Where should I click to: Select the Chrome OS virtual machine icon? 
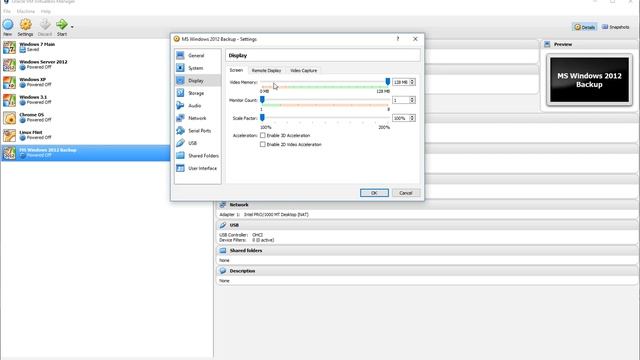pos(9,118)
